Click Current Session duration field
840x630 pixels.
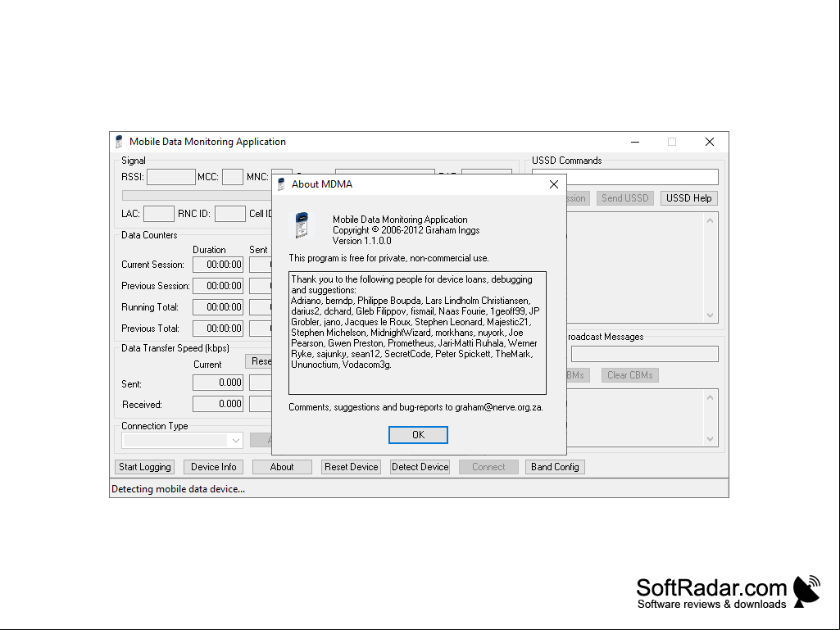click(218, 265)
